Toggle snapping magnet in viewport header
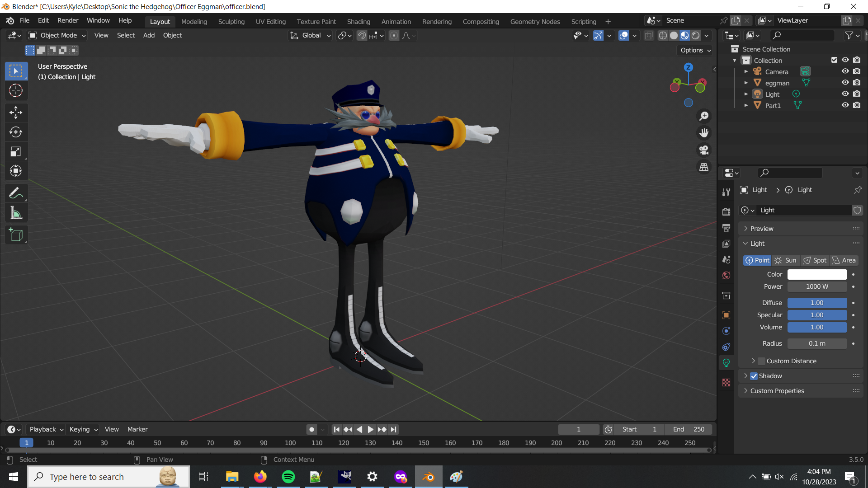The height and width of the screenshot is (488, 868). pyautogui.click(x=362, y=36)
